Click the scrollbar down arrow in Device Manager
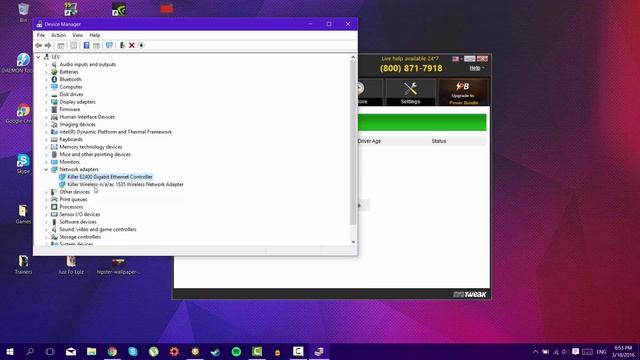This screenshot has width=640, height=360. [x=353, y=242]
